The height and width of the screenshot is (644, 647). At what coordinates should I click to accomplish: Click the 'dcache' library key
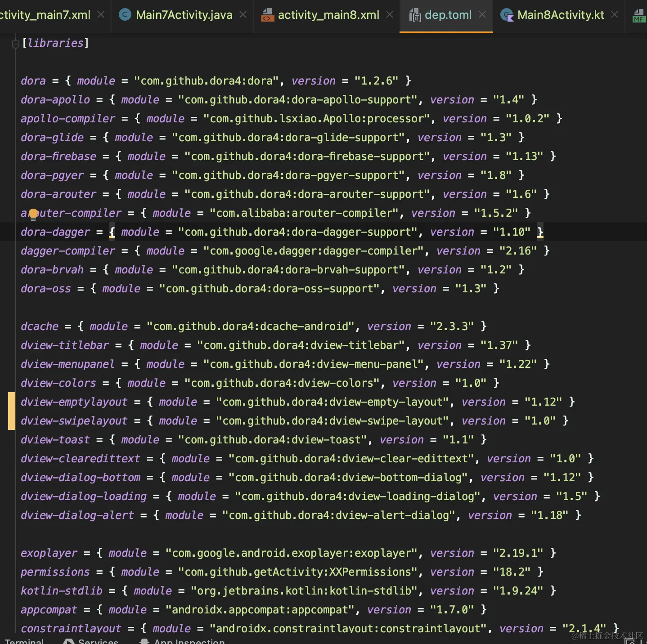pos(40,326)
